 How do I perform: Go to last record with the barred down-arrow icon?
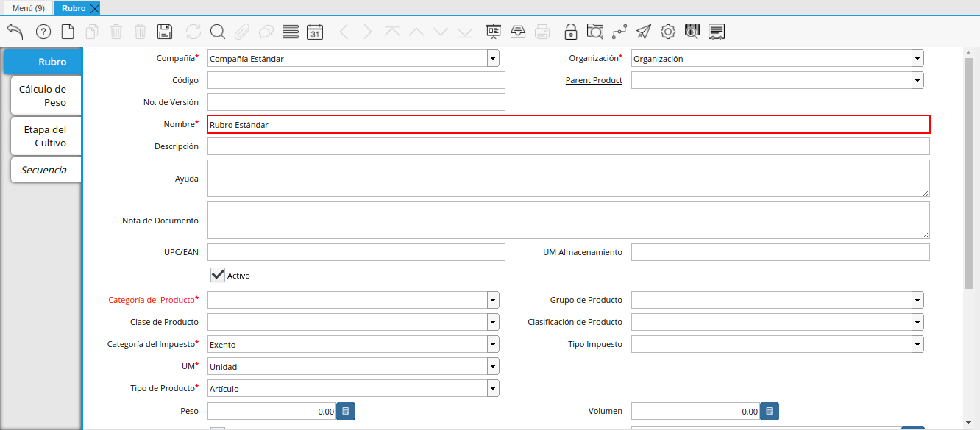465,32
